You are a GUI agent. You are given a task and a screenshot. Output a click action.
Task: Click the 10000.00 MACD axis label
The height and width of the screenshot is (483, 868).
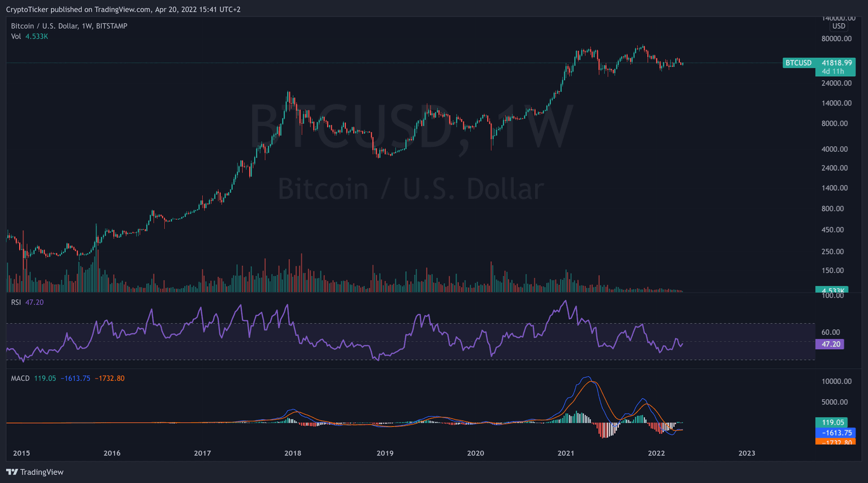pos(836,382)
